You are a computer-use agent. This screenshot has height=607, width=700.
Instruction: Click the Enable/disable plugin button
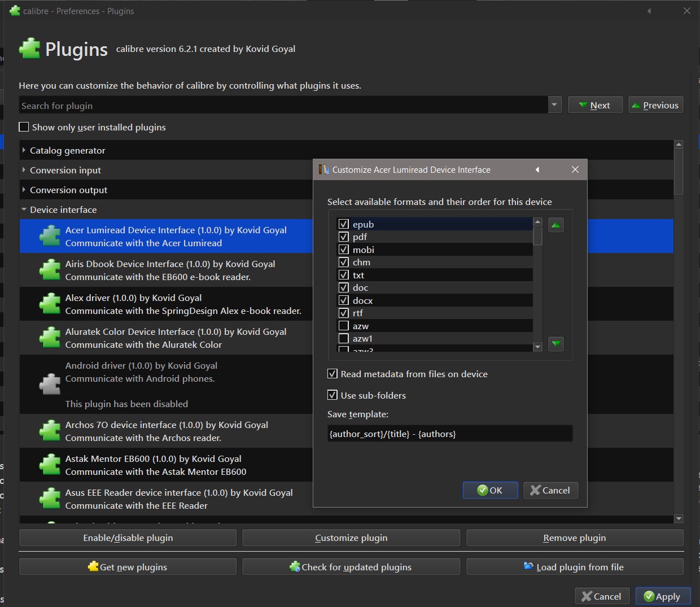(128, 538)
